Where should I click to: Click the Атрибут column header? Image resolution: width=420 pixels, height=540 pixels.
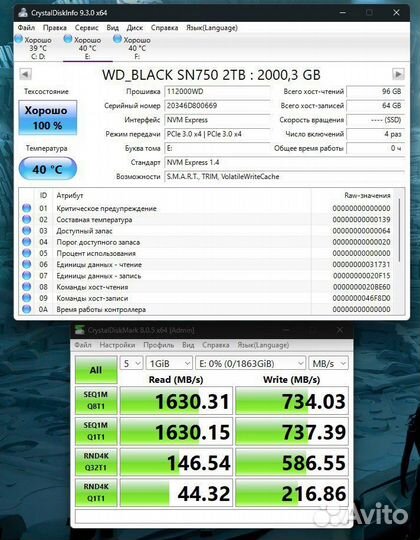pyautogui.click(x=70, y=195)
